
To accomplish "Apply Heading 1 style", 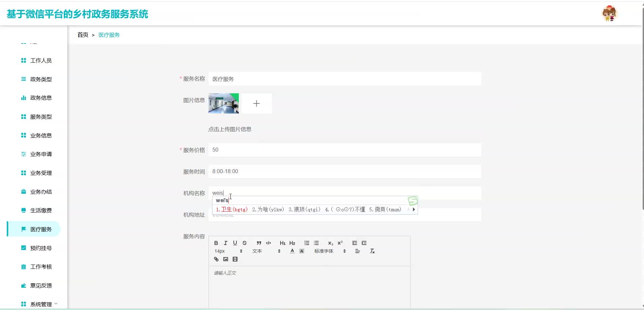I will click(283, 243).
